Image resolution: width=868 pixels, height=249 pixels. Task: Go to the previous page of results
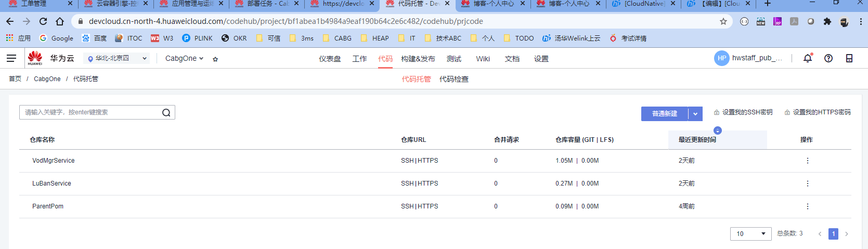click(820, 234)
